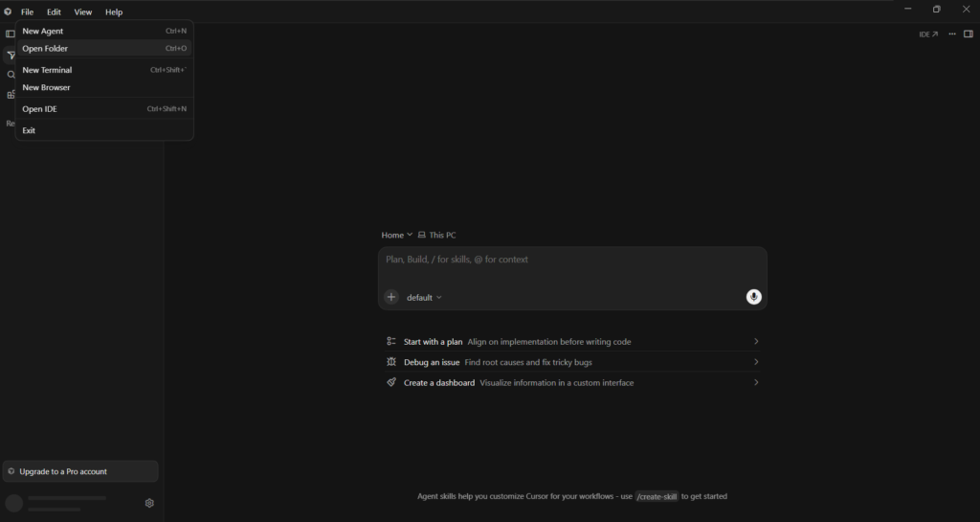Select New Browser menu entry
This screenshot has width=980, height=522.
tap(104, 87)
